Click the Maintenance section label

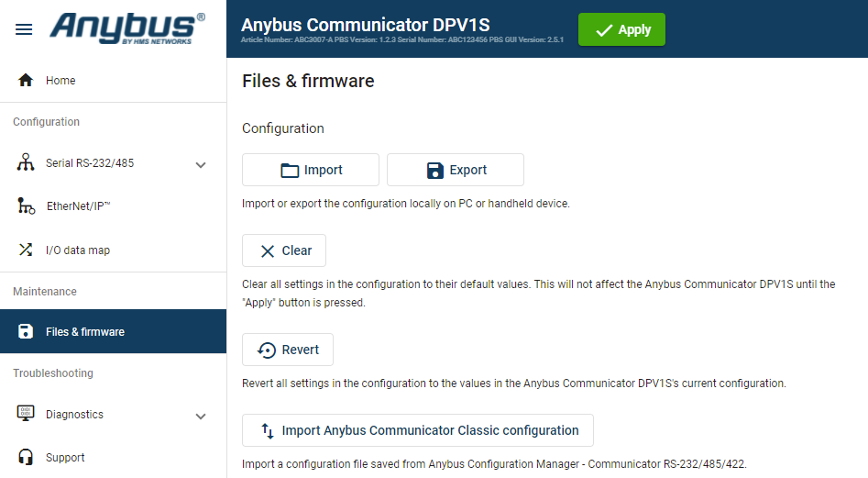pos(45,292)
